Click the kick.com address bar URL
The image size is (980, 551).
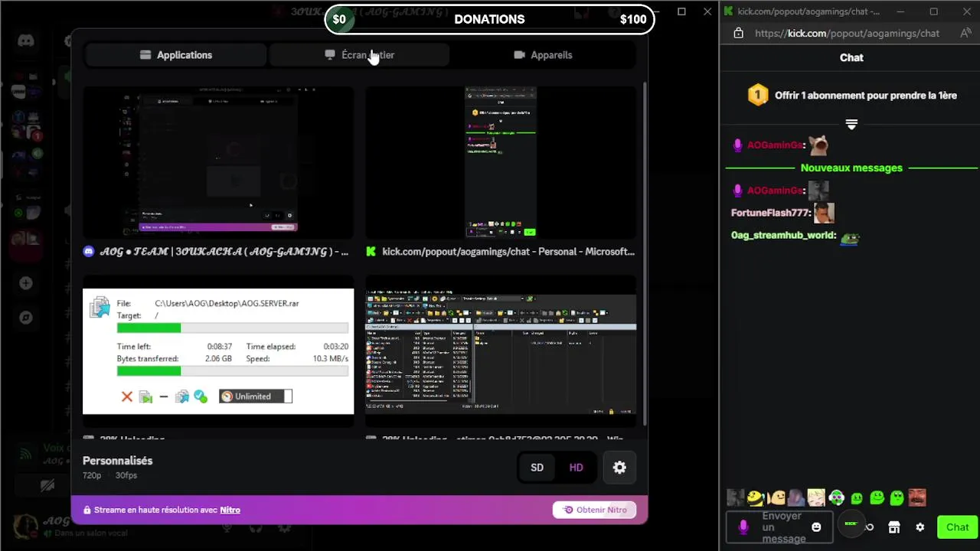point(847,33)
